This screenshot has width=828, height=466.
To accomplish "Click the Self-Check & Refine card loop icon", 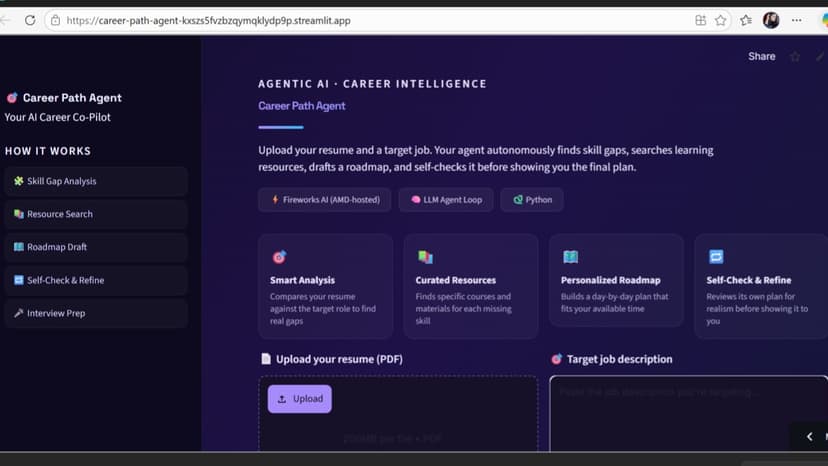I will tap(716, 257).
